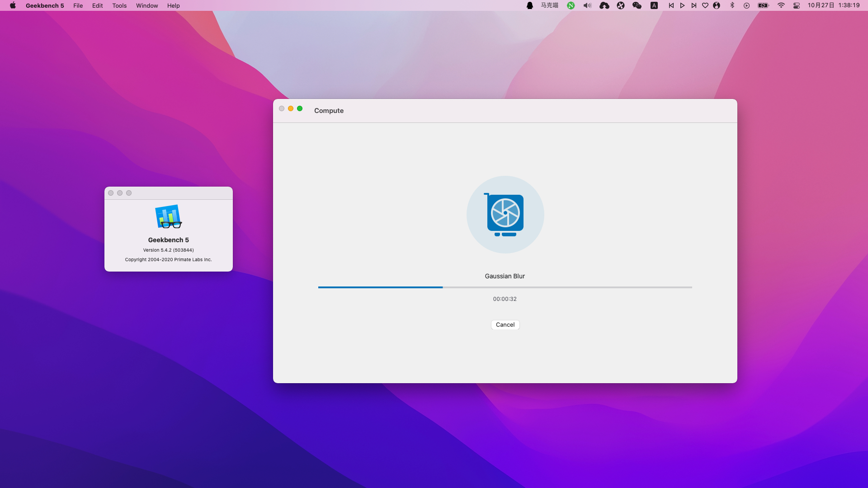
Task: Click the play button in menu bar
Action: [x=682, y=5]
